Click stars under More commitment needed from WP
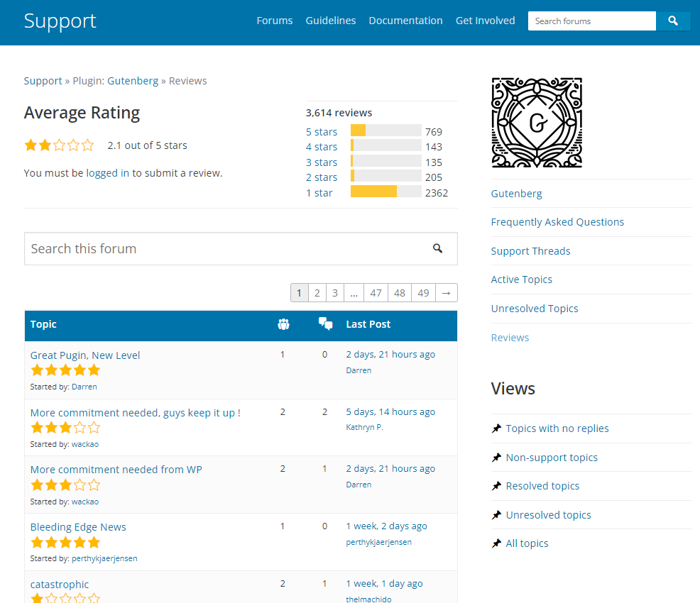 tap(65, 485)
